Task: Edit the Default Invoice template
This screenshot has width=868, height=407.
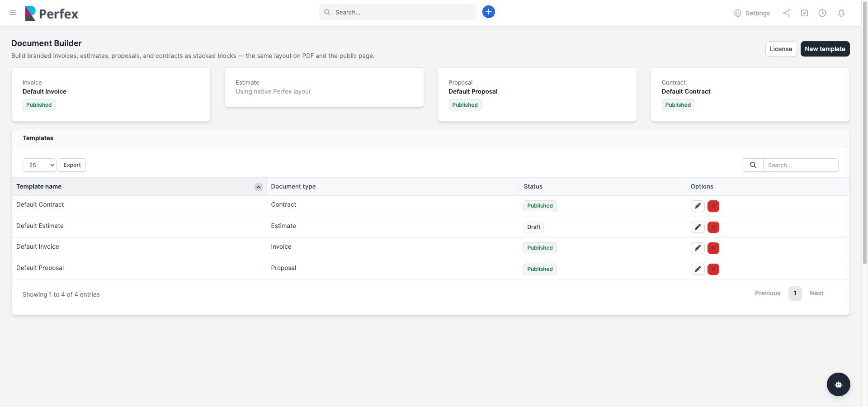Action: click(x=698, y=248)
